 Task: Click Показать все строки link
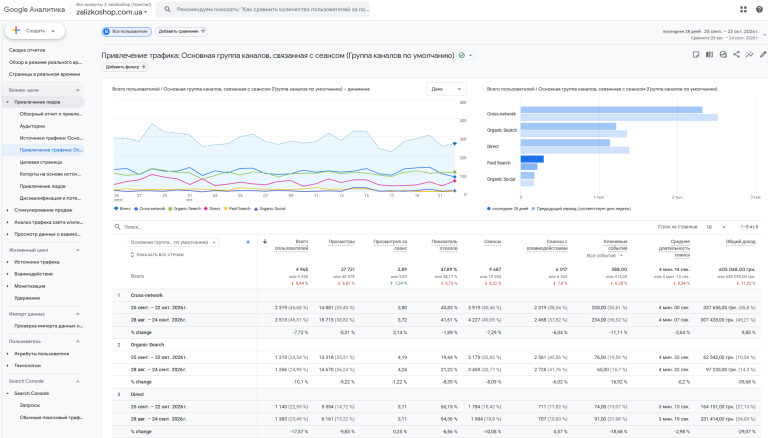[160, 255]
